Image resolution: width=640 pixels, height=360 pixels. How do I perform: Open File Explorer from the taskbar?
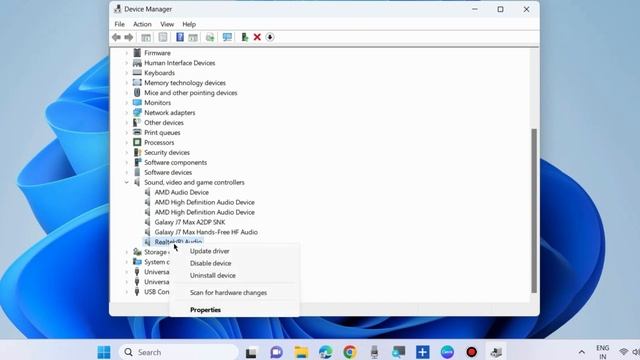tap(301, 352)
